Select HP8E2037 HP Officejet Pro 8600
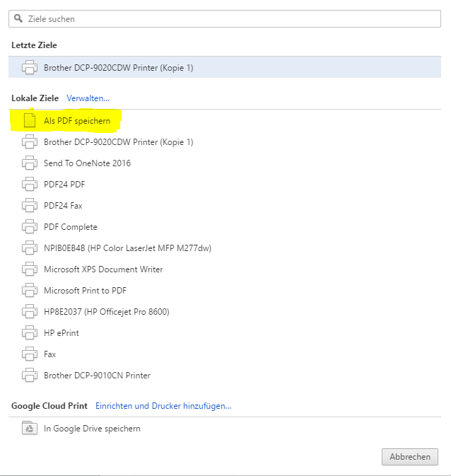This screenshot has height=476, width=451. [106, 312]
